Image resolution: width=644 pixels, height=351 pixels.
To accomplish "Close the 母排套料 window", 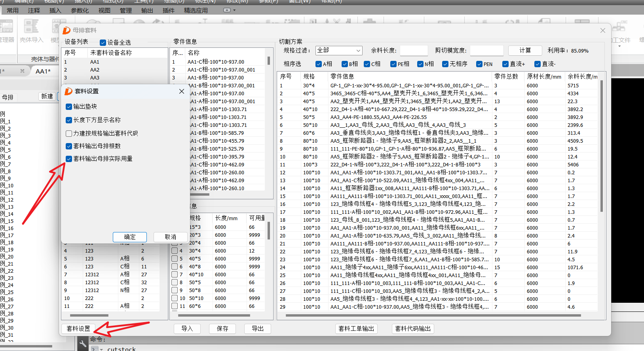I will pyautogui.click(x=602, y=30).
